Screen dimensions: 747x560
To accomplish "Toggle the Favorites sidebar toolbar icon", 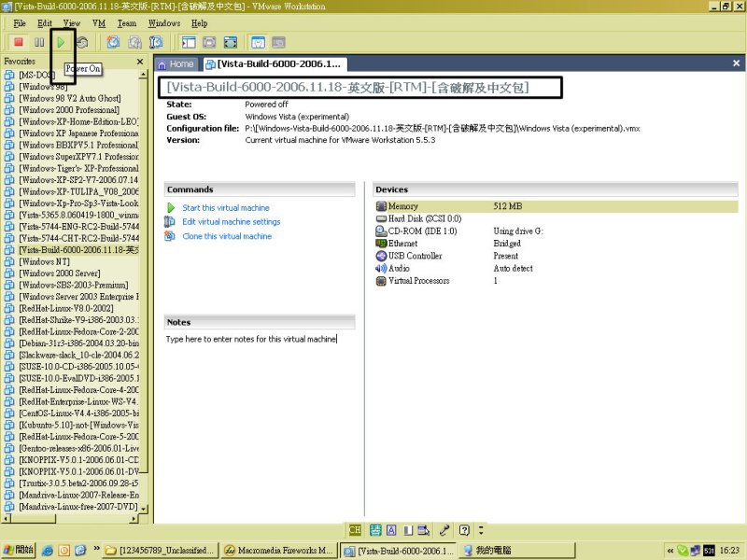I will pyautogui.click(x=189, y=42).
